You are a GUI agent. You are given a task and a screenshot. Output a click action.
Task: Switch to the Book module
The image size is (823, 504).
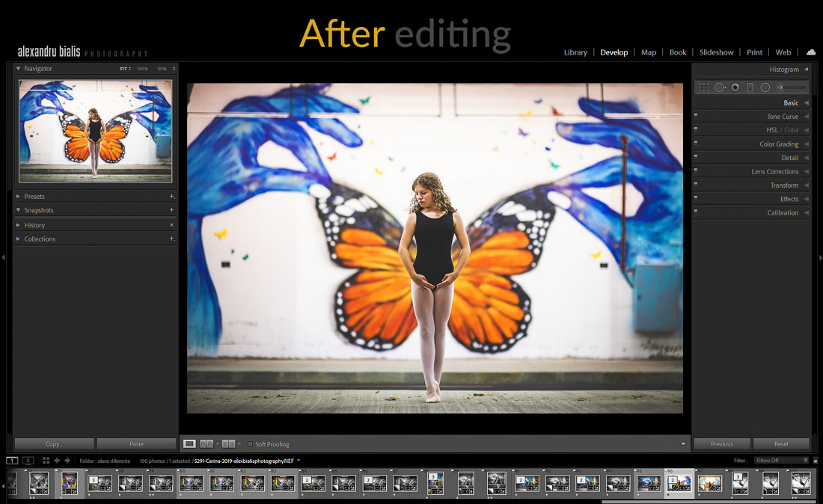pyautogui.click(x=678, y=52)
